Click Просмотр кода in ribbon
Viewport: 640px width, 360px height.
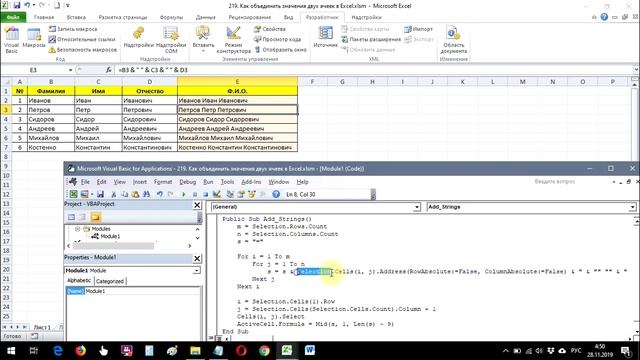pos(277,39)
